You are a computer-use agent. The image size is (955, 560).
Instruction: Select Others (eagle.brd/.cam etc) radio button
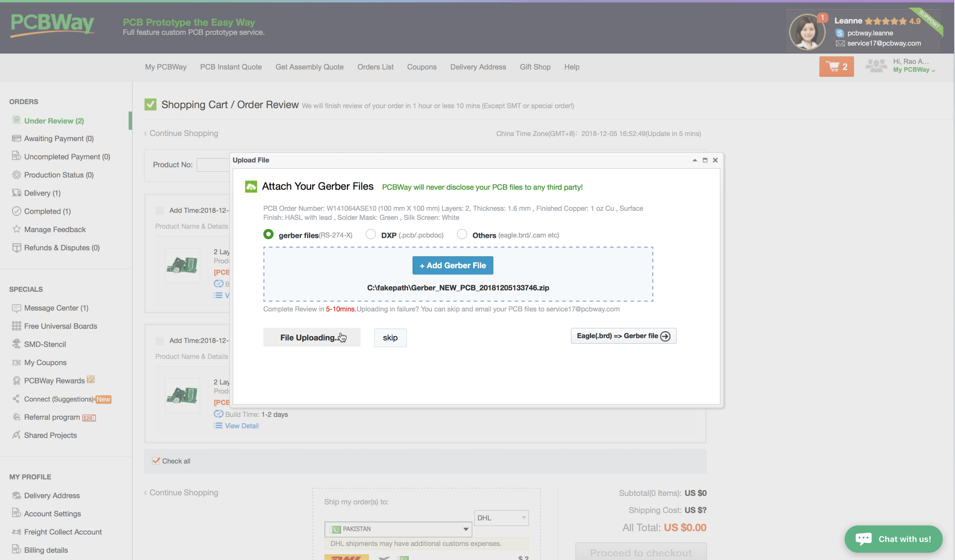pyautogui.click(x=462, y=234)
